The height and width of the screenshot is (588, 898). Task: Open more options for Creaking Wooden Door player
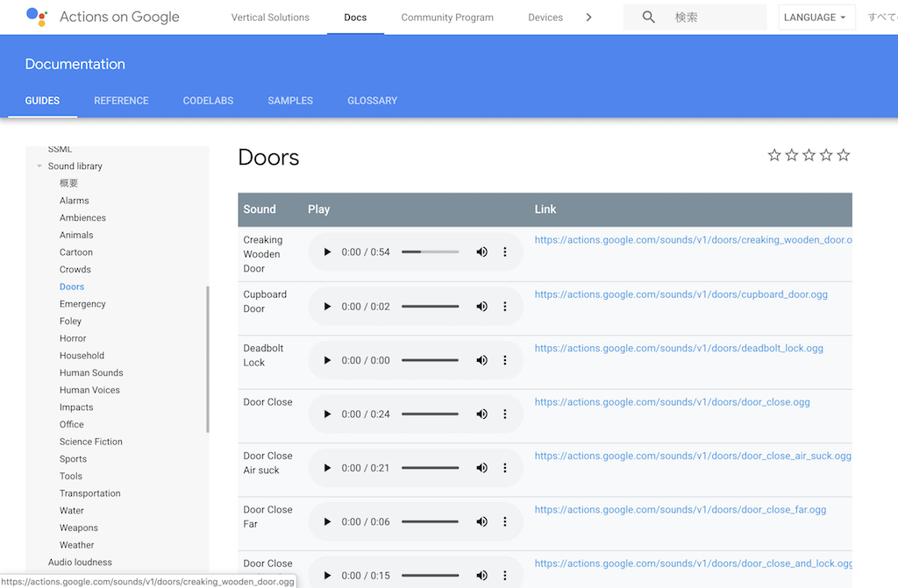pos(504,251)
